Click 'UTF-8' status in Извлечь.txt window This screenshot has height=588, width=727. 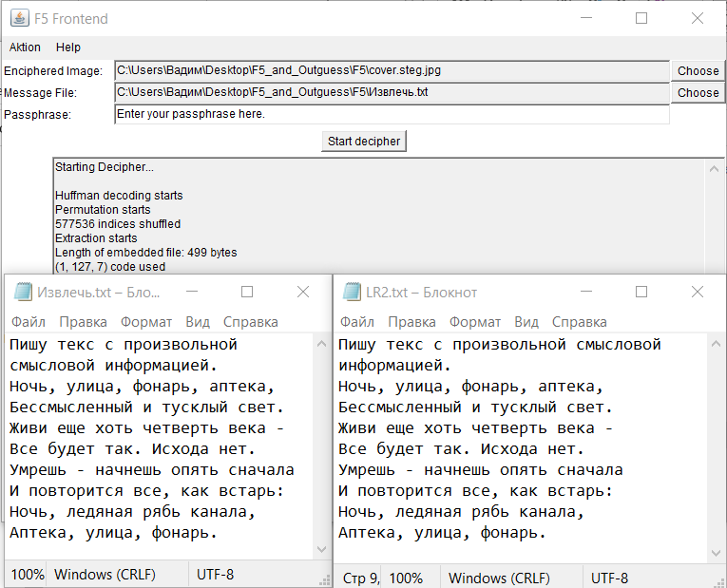point(215,575)
